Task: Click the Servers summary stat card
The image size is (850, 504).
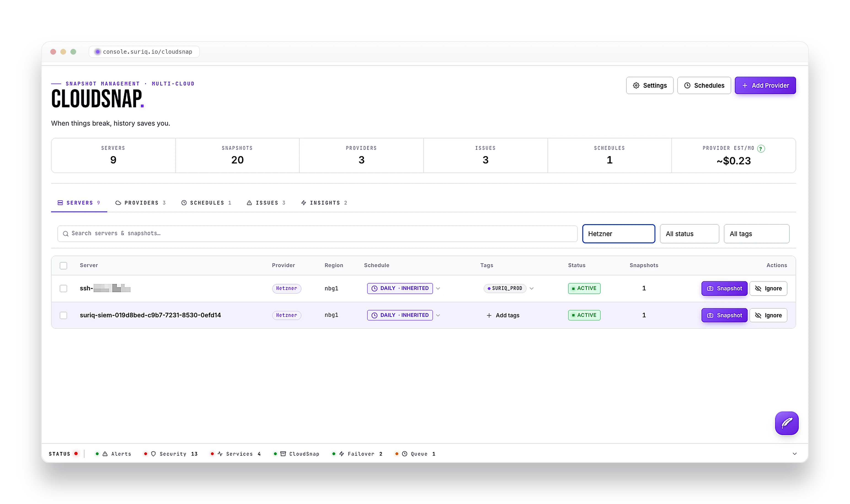Action: point(113,156)
